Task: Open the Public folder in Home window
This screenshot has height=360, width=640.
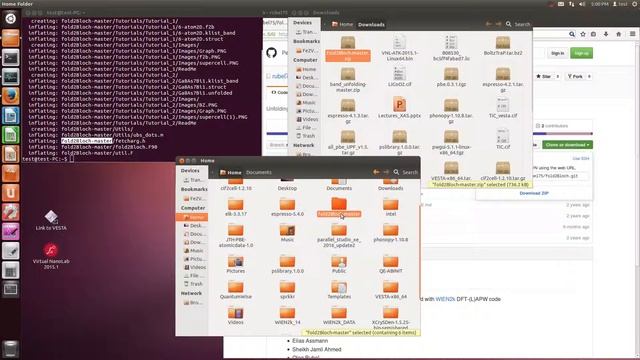Action: [339, 264]
